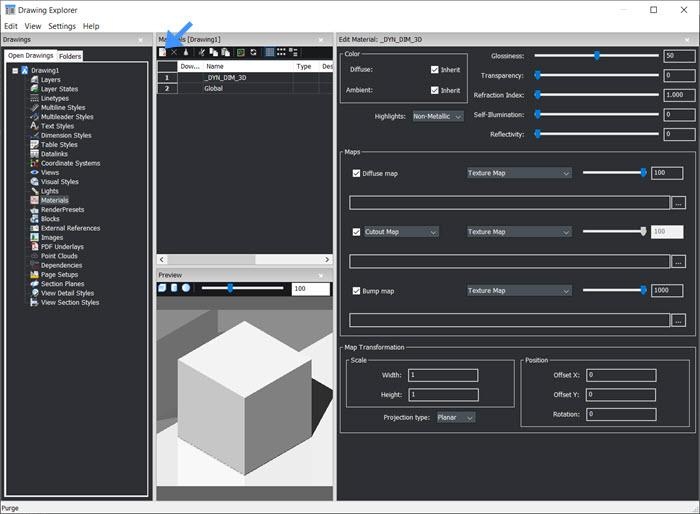Open the Settings menu
This screenshot has height=514, width=700.
click(62, 25)
